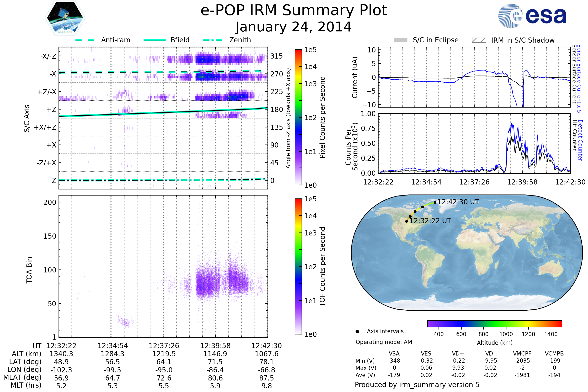588x392 pixels.
Task: Click the TOA Bin axis label
Action: [x=29, y=270]
